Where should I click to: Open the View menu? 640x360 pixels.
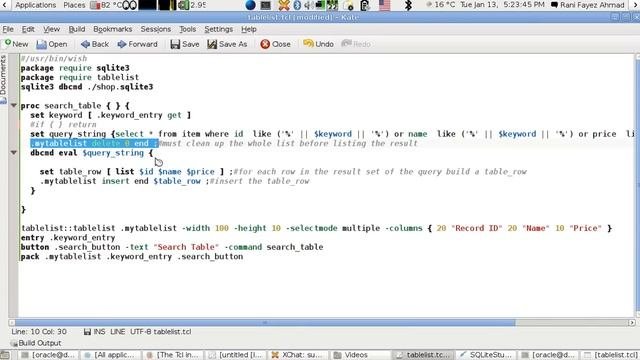51,29
